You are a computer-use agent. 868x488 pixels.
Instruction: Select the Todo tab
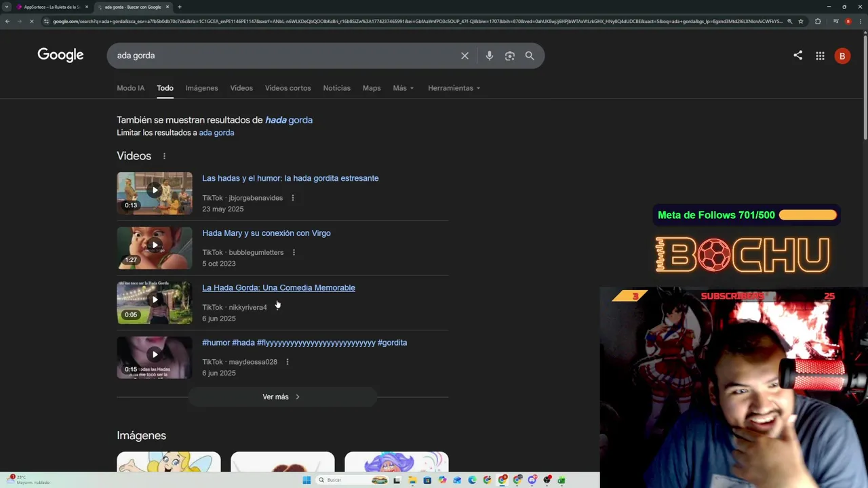(165, 88)
